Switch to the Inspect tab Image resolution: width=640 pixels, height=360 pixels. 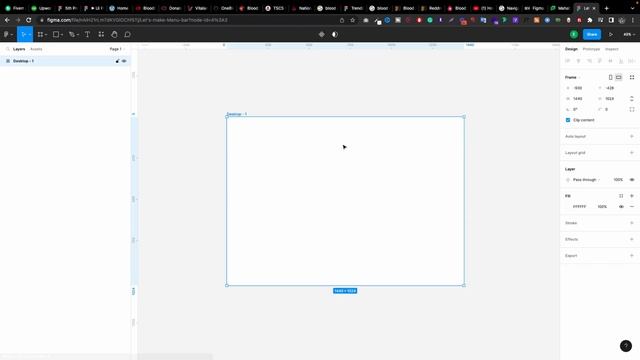click(611, 49)
